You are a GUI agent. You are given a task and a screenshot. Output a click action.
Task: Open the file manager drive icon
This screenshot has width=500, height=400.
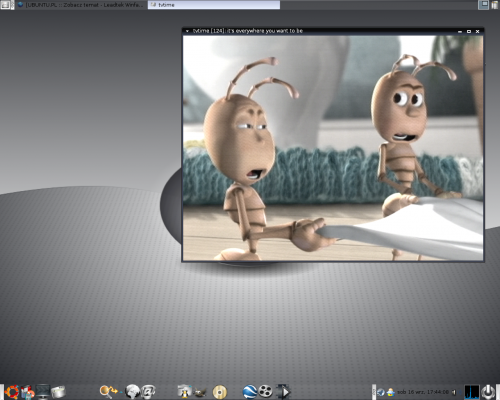point(58,392)
